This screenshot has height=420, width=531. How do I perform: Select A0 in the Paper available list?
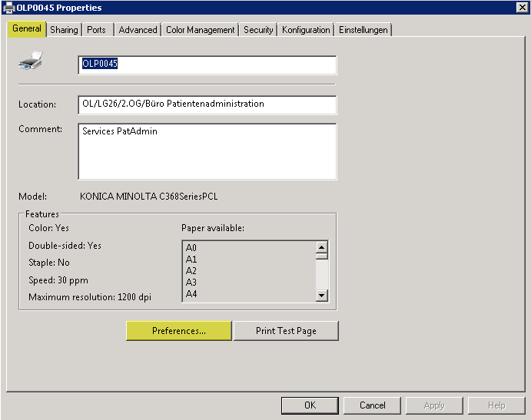192,248
